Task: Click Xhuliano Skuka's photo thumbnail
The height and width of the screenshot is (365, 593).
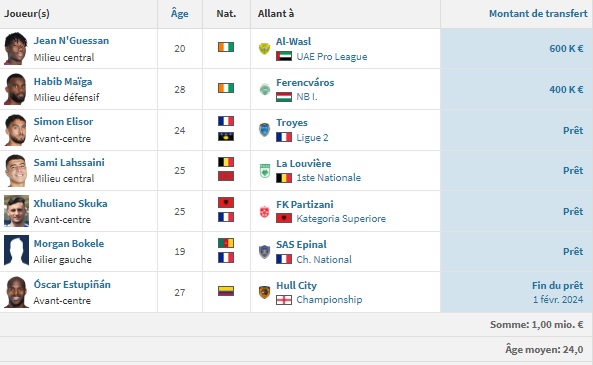Action: click(x=16, y=211)
